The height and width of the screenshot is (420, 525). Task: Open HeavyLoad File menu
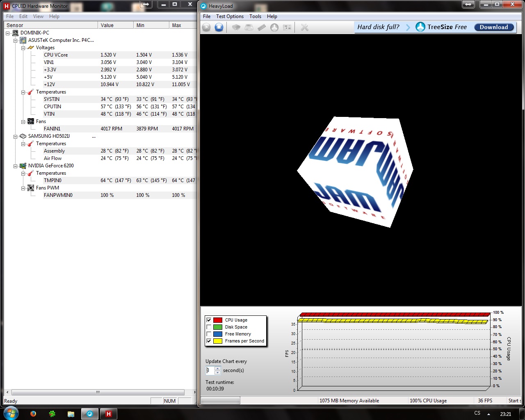click(x=207, y=16)
